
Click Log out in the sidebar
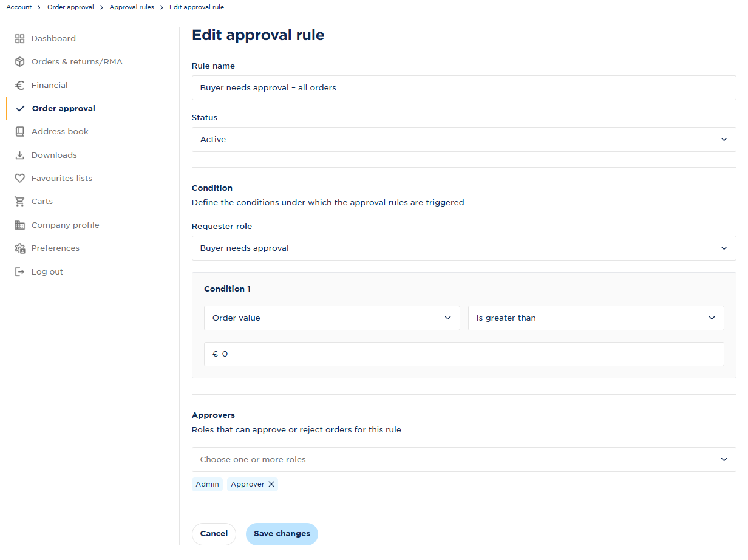[x=47, y=272]
